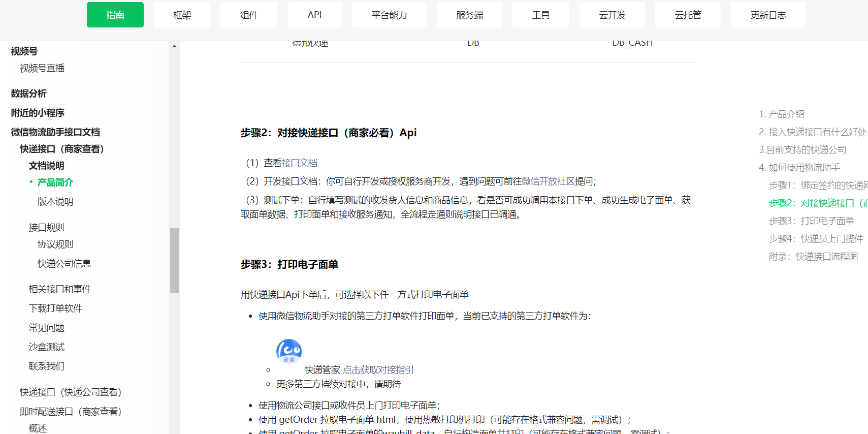Jump to 步骤4：快递员上门揽件 in outline

[816, 239]
